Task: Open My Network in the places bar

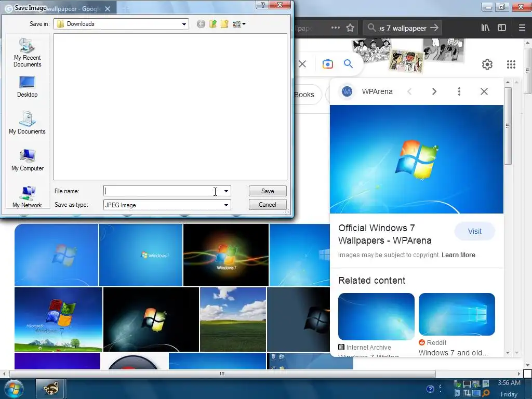Action: pos(27,197)
